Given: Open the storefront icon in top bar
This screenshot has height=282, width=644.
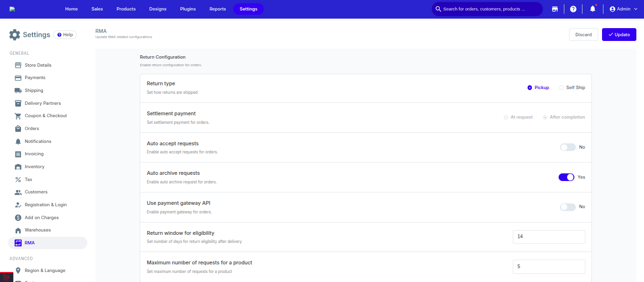Looking at the screenshot, I should [555, 9].
